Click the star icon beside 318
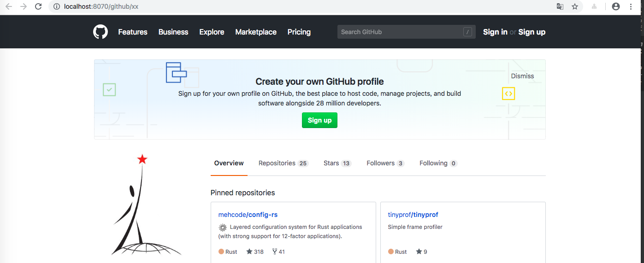 pyautogui.click(x=249, y=251)
